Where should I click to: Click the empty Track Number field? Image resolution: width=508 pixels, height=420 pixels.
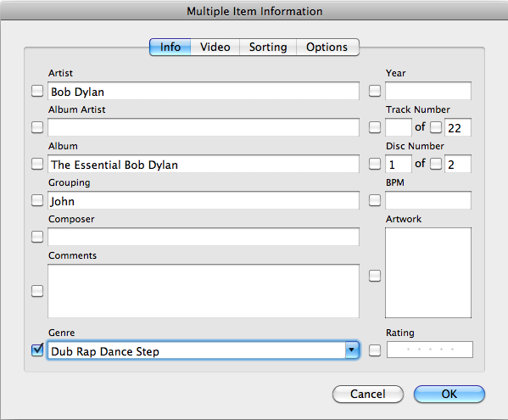(398, 127)
